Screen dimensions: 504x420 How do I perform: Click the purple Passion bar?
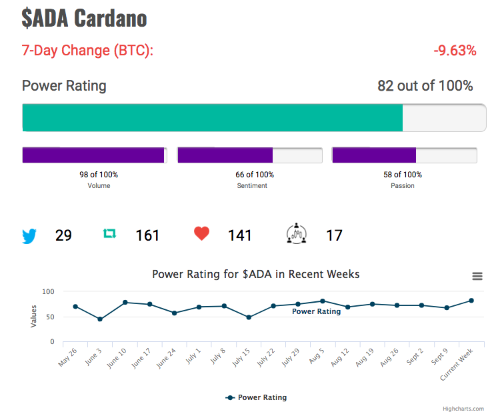(374, 155)
